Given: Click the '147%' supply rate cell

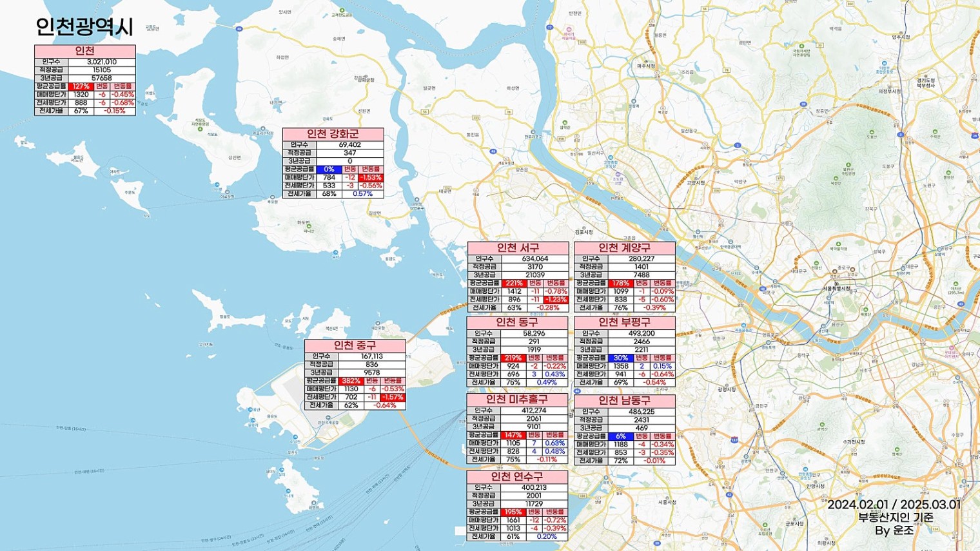Looking at the screenshot, I should [513, 435].
